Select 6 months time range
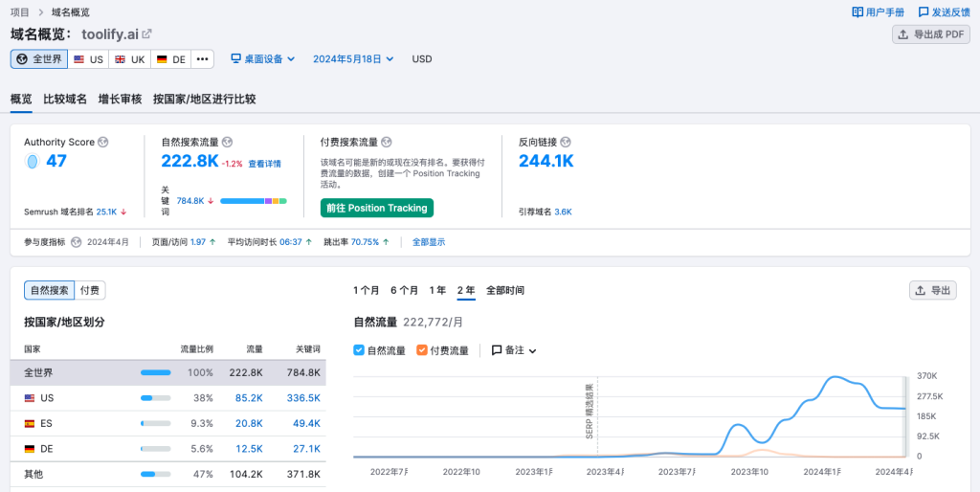 click(405, 290)
